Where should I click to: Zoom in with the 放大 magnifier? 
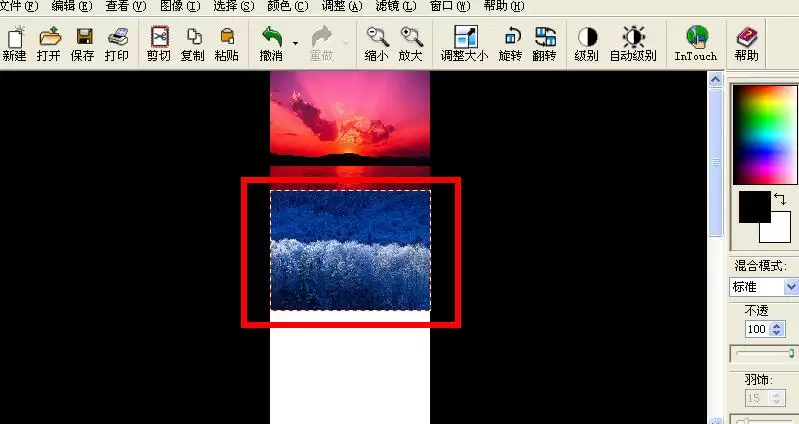point(411,37)
